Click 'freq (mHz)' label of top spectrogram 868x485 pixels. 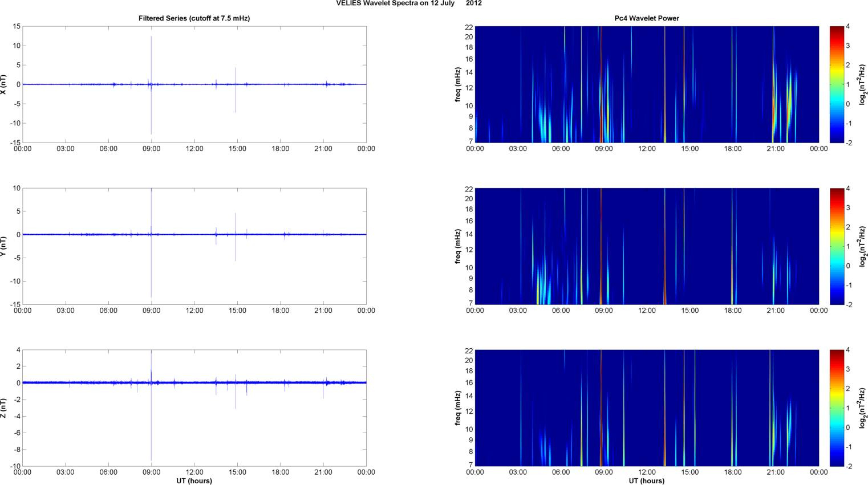457,84
